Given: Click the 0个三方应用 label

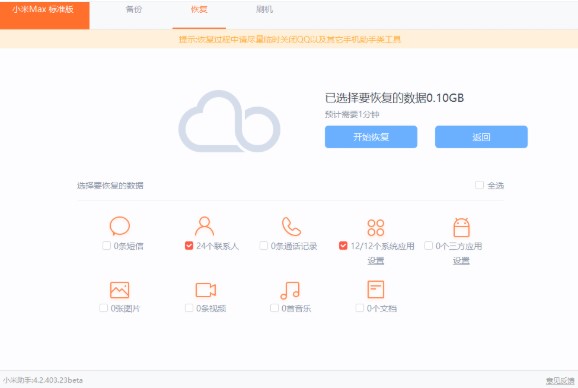Looking at the screenshot, I should [x=459, y=246].
